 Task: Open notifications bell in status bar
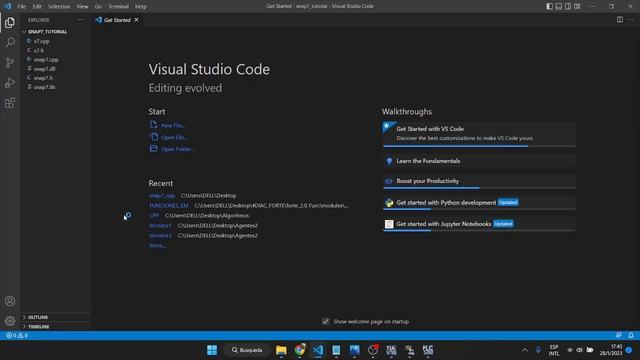(x=631, y=335)
